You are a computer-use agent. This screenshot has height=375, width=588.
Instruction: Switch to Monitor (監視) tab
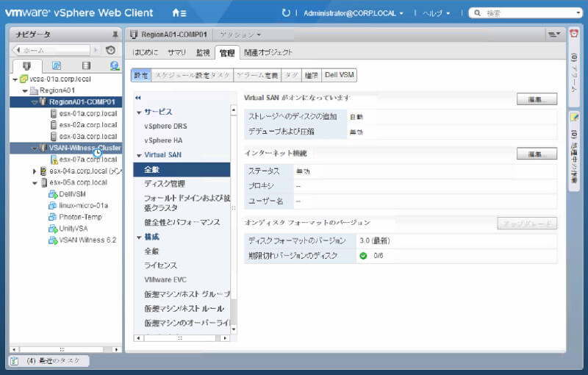point(203,52)
